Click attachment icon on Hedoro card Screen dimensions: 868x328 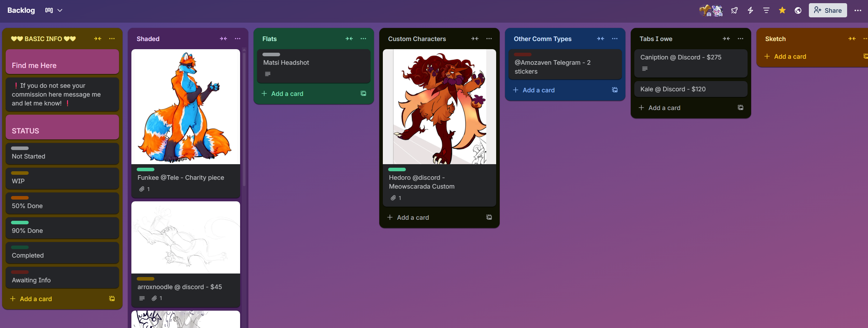tap(393, 198)
